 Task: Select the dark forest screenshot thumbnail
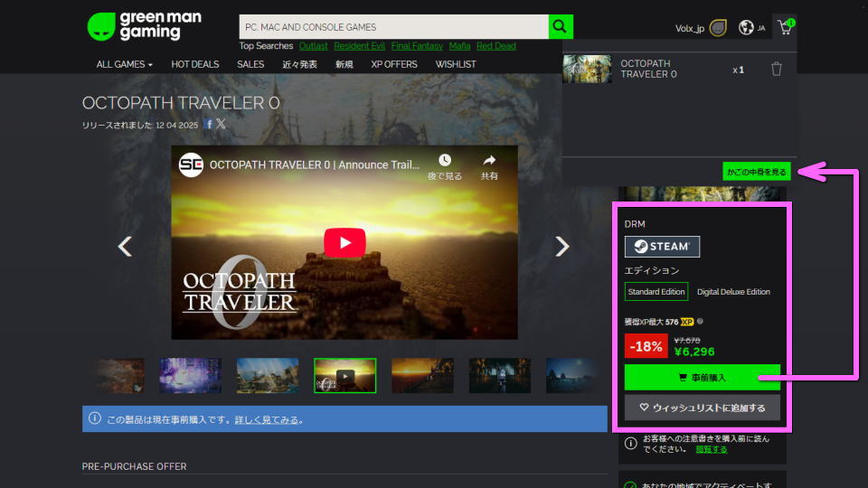pyautogui.click(x=499, y=376)
